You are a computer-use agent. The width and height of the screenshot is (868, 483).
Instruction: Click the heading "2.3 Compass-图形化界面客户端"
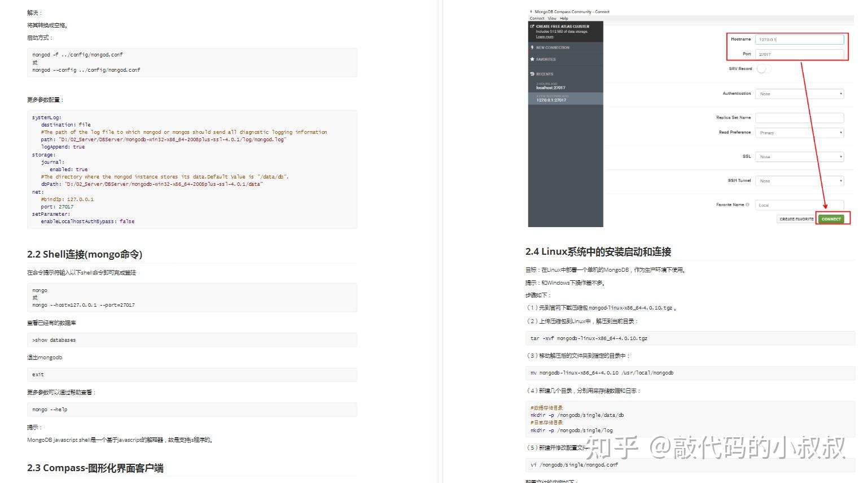point(95,468)
